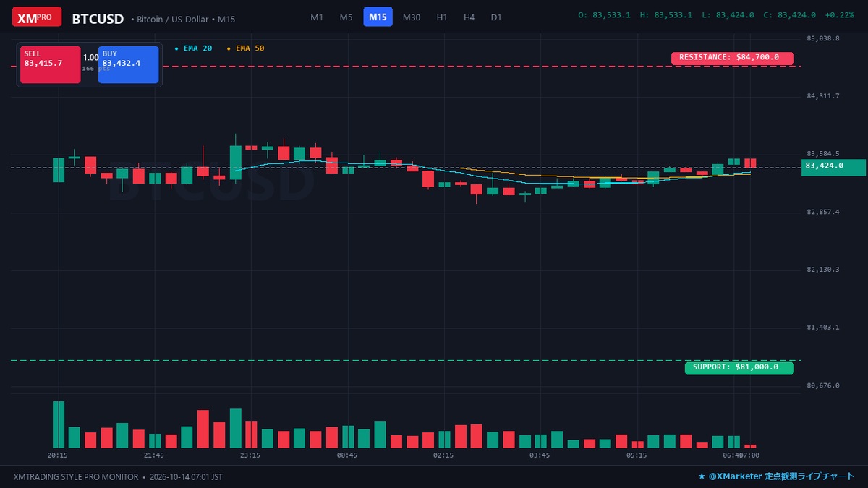This screenshot has width=868, height=488.
Task: Click the SELL 83,415.7 button
Action: (50, 64)
